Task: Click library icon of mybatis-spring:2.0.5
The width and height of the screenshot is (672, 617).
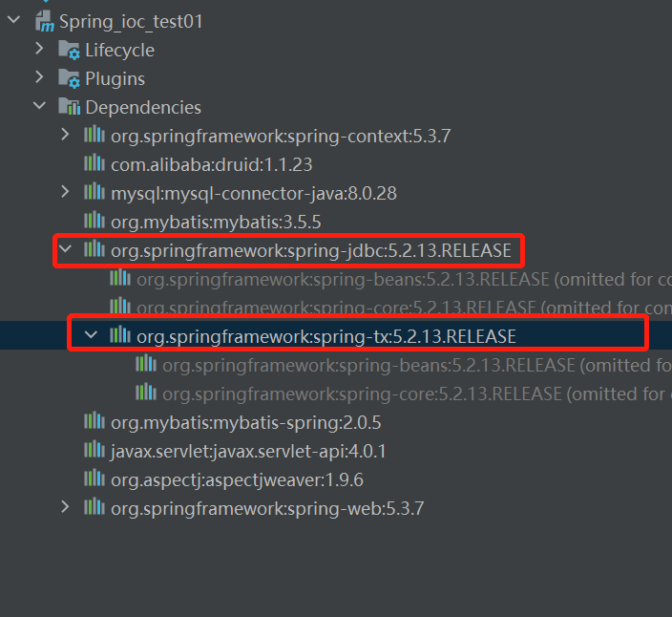Action: point(94,421)
